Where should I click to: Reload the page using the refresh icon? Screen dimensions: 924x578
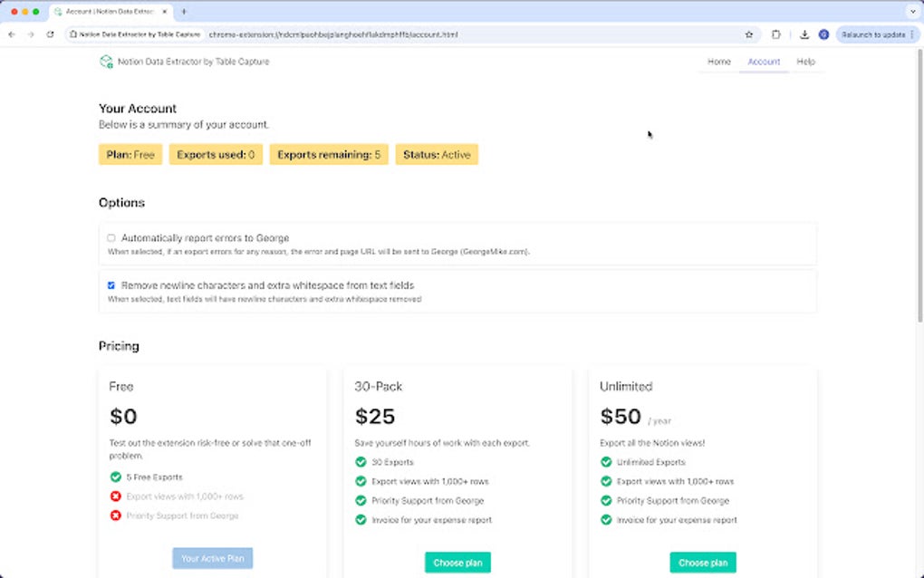pos(52,34)
